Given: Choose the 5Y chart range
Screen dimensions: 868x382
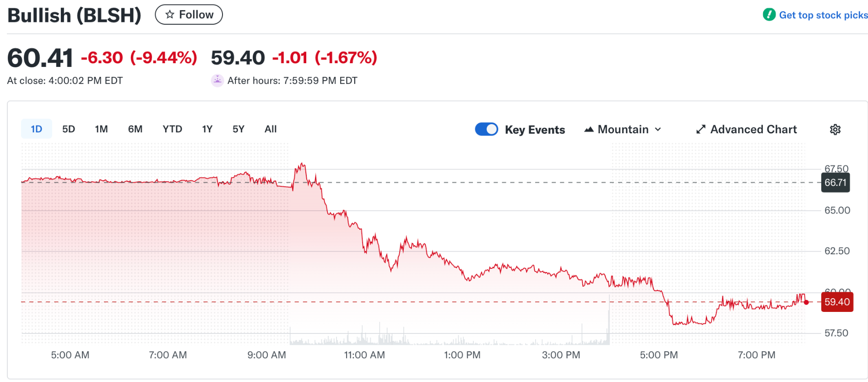Looking at the screenshot, I should coord(239,129).
